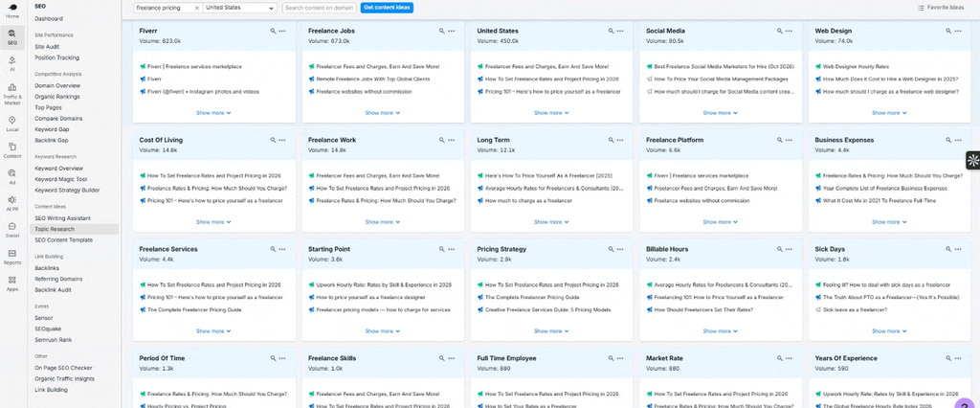
Task: Open more options on Freelance Work card
Action: click(452, 140)
